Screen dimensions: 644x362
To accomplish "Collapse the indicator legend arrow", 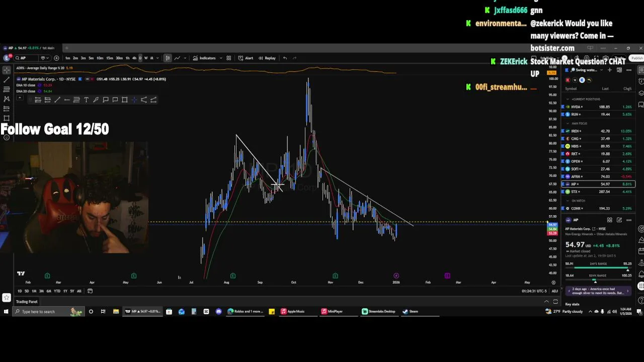I will click(19, 97).
